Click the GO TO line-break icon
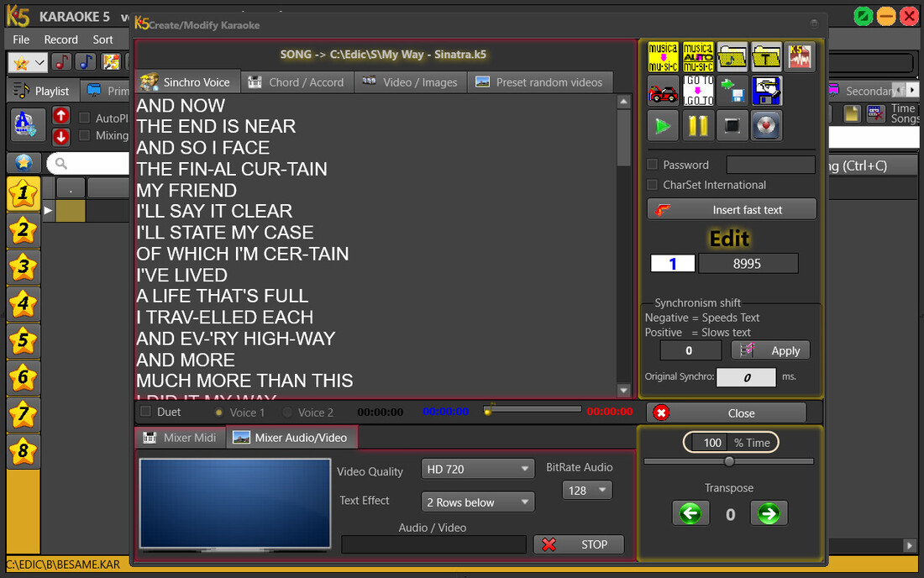This screenshot has height=578, width=924. pyautogui.click(x=698, y=92)
